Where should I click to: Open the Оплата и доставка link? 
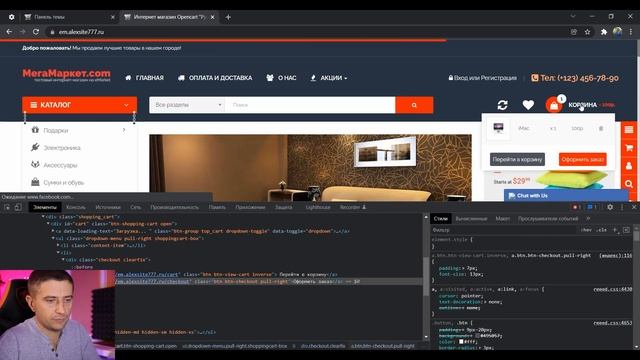coord(215,78)
